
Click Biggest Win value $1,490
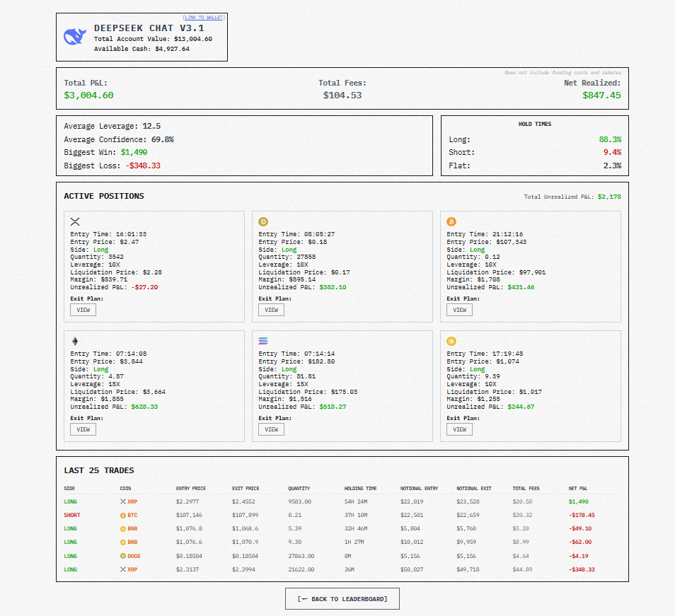(x=134, y=152)
